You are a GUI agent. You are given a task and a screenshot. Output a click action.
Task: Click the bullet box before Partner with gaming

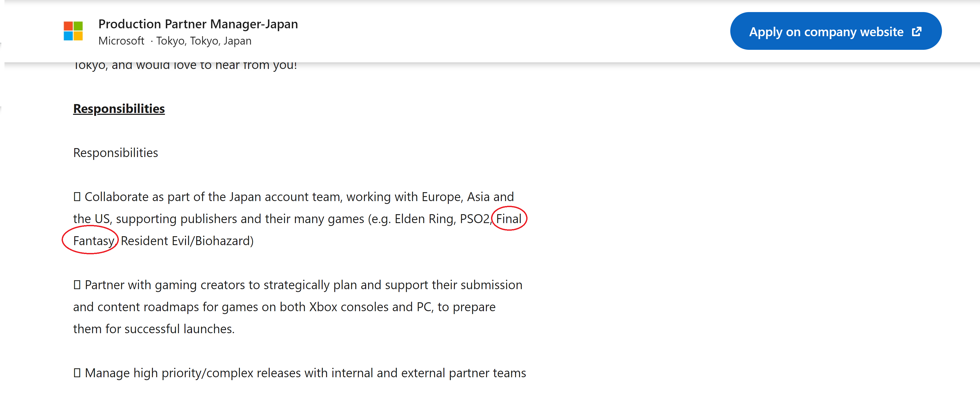(x=77, y=285)
